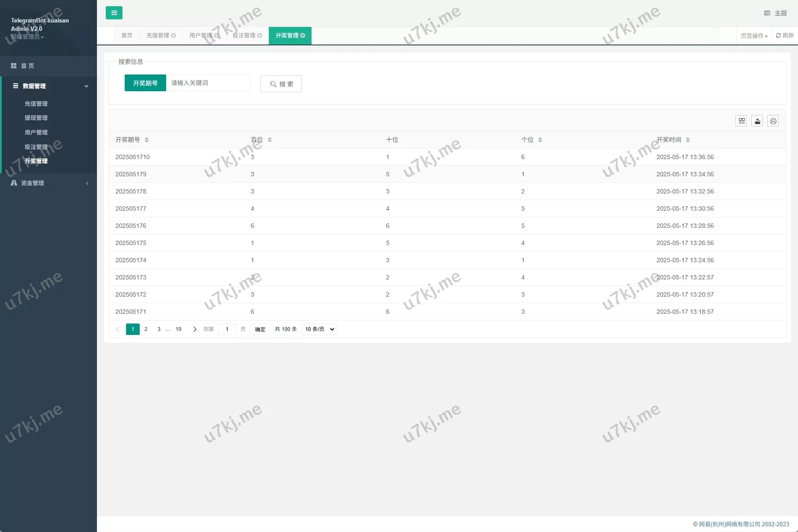798x532 pixels.
Task: Expand the 资金管理 sidebar menu
Action: coord(48,183)
